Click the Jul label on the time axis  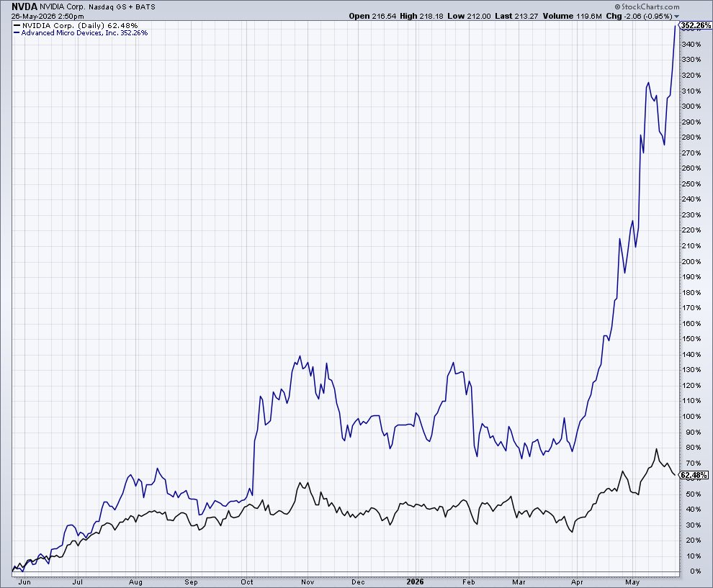pyautogui.click(x=78, y=582)
